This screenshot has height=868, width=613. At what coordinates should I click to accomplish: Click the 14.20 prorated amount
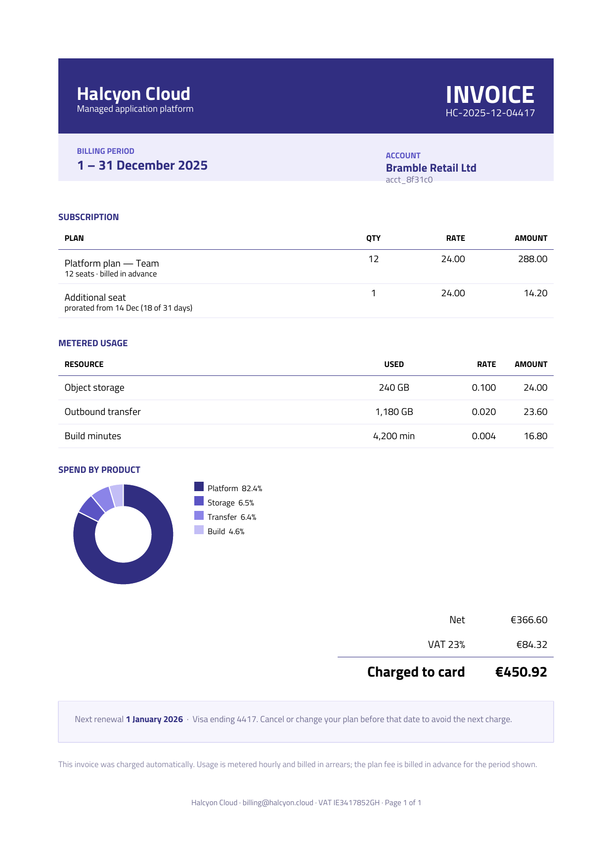point(535,293)
